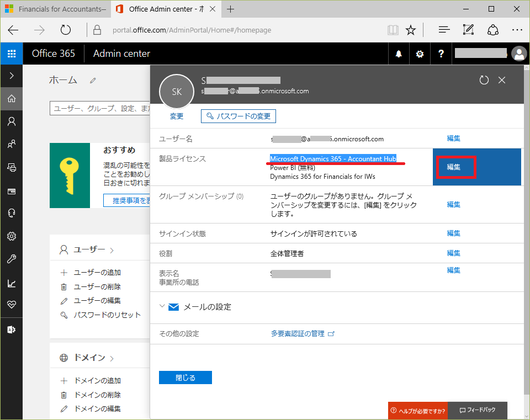Open the ユーザー section chevron
This screenshot has height=420, width=530.
(x=112, y=251)
